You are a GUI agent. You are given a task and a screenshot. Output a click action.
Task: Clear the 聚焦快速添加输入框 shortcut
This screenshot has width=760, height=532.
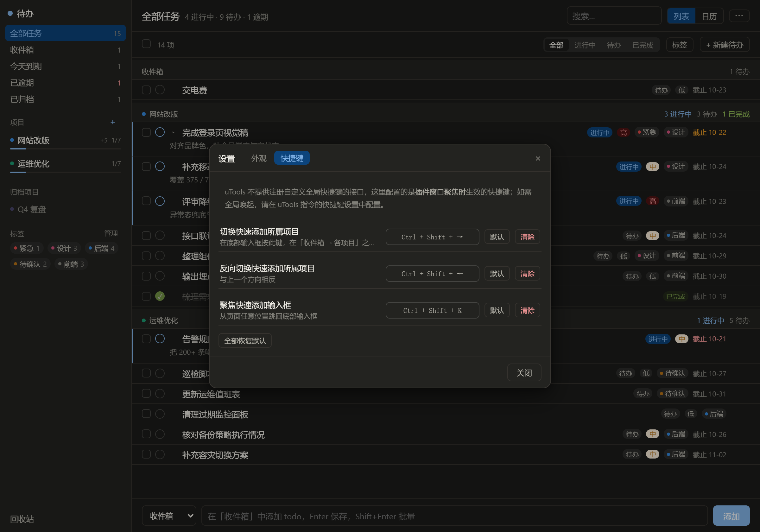tap(527, 310)
